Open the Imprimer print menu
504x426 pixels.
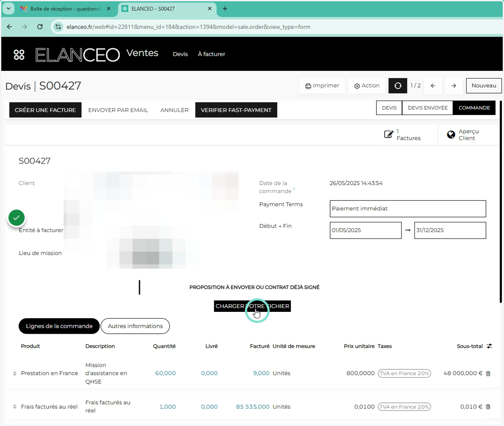pyautogui.click(x=322, y=86)
